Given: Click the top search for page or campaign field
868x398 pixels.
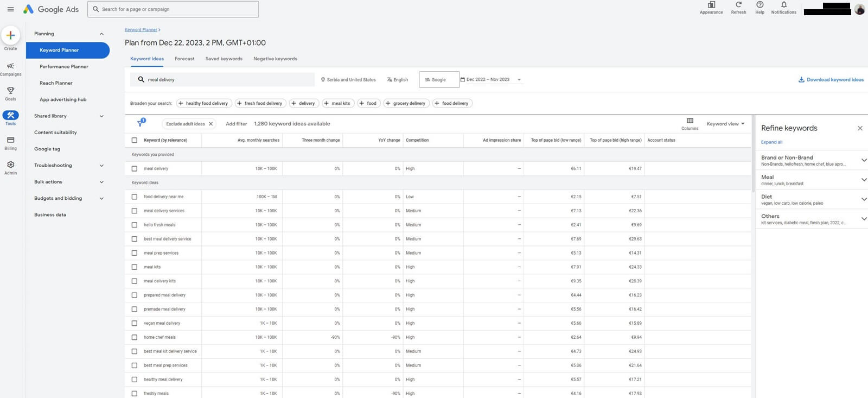Looking at the screenshot, I should coord(173,9).
